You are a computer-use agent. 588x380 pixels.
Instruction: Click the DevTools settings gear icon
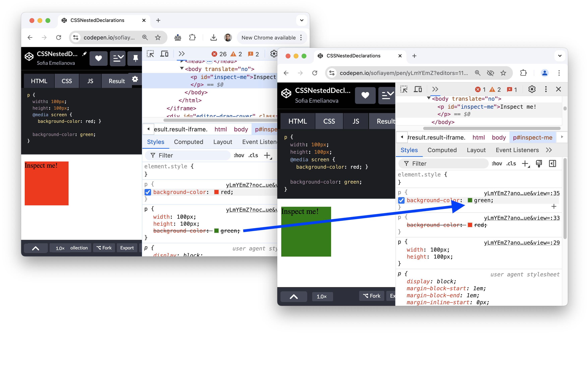point(532,89)
